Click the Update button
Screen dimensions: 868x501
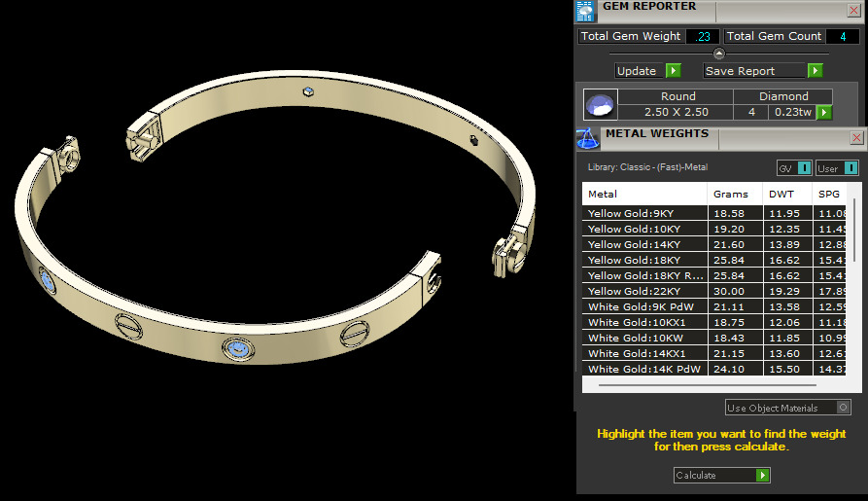[641, 71]
